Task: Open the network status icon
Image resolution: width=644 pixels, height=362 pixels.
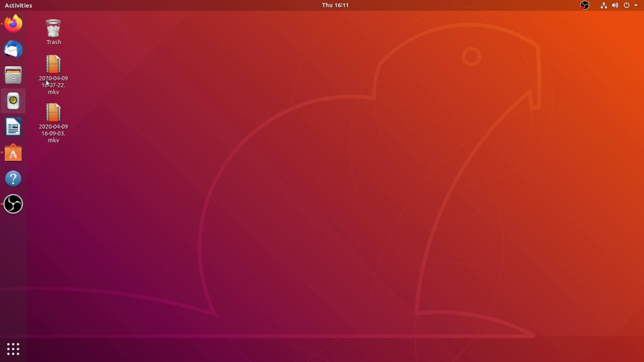Action: [604, 5]
